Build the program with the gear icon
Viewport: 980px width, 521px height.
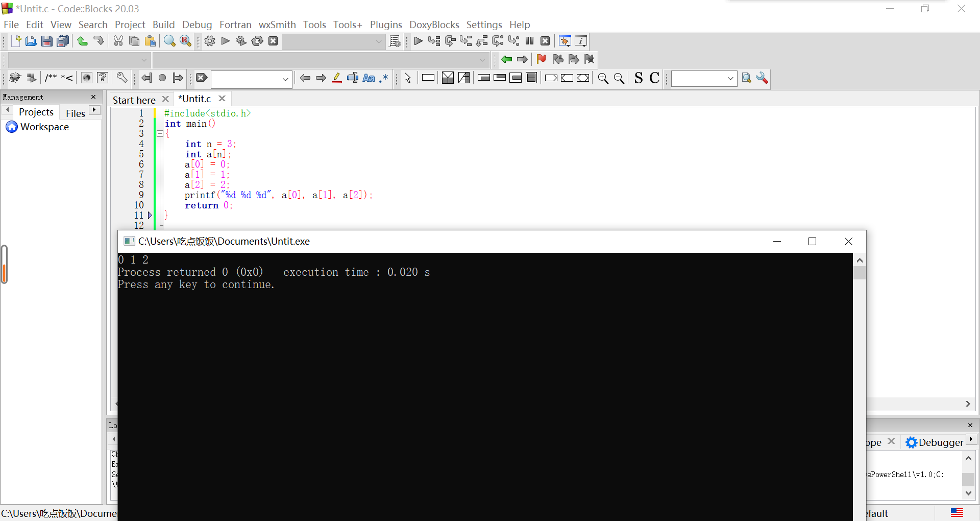tap(210, 41)
